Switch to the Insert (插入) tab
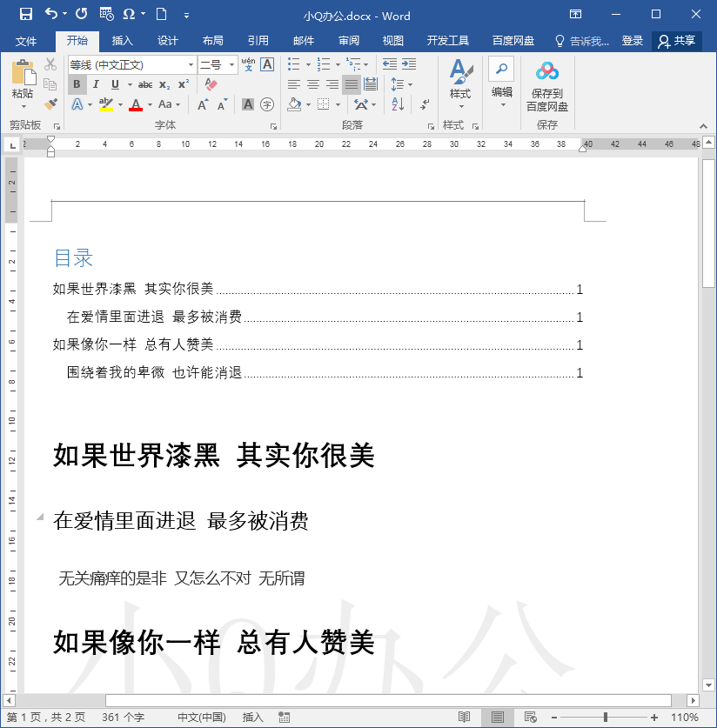The height and width of the screenshot is (728, 717). [x=123, y=41]
